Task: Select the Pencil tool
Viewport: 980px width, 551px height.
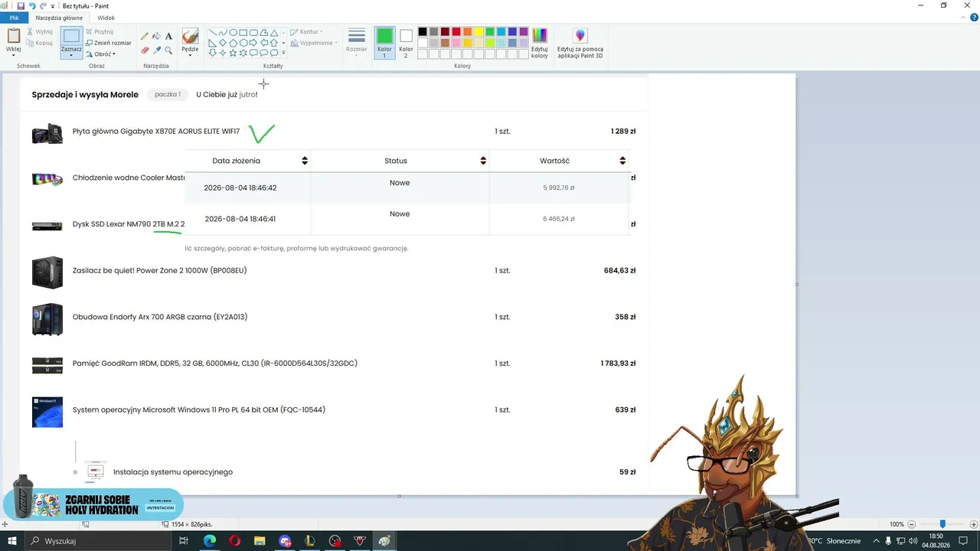Action: 145,36
